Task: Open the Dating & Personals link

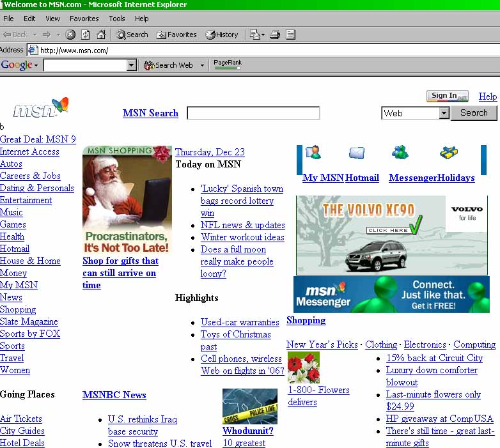Action: point(37,188)
